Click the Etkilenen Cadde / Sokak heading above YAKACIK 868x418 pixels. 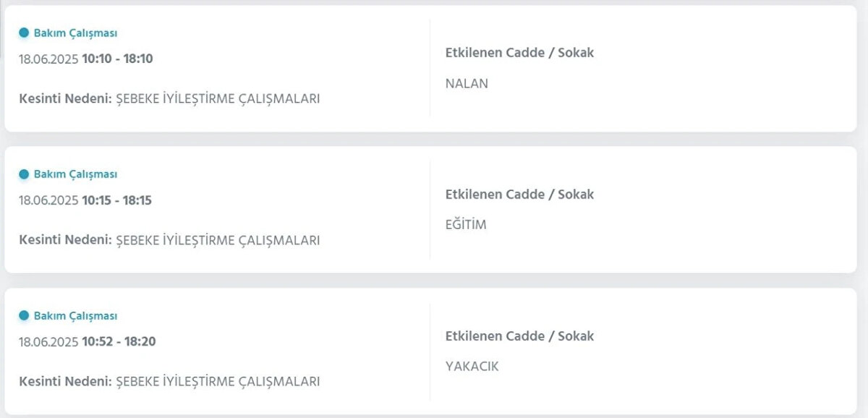click(519, 336)
